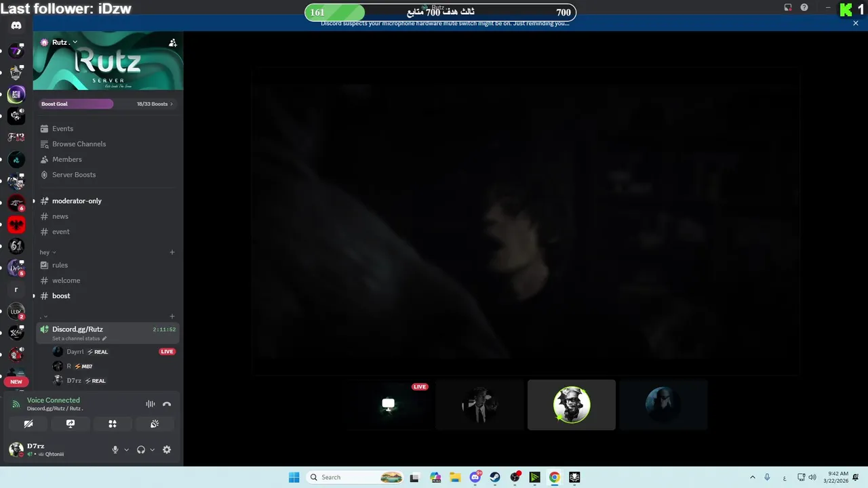Click the taskbar Search box

pyautogui.click(x=355, y=477)
